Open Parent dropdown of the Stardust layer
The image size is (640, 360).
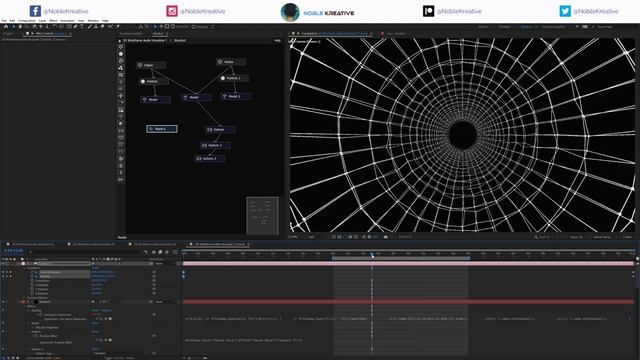click(164, 302)
